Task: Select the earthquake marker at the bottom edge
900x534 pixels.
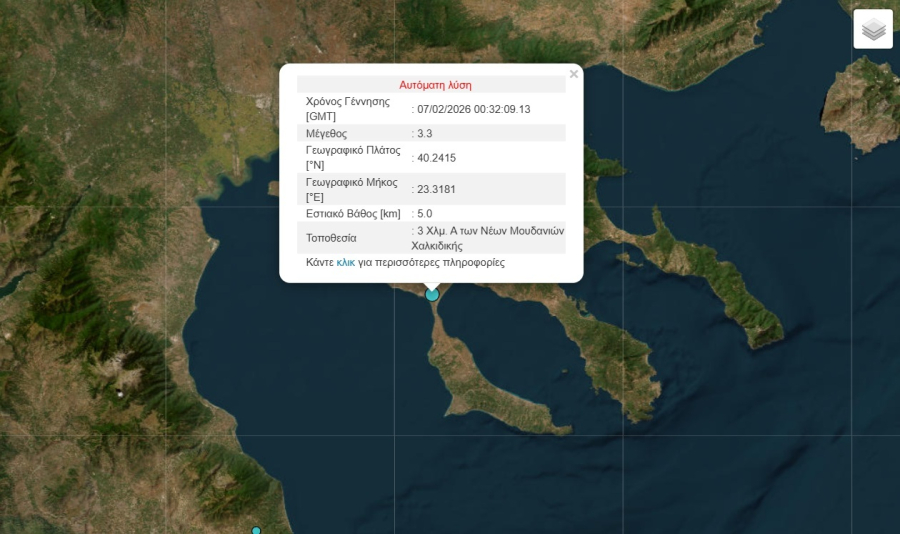Action: click(x=256, y=530)
